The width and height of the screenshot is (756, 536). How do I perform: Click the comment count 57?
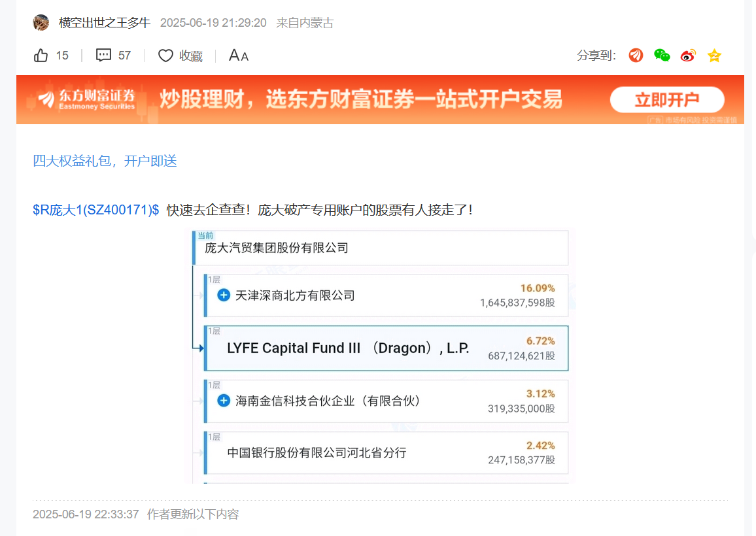(124, 56)
